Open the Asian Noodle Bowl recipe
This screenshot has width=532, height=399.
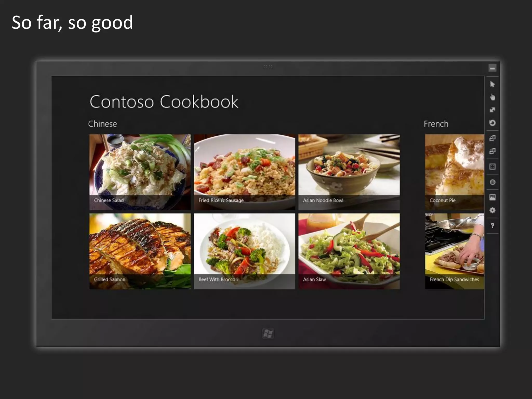(349, 172)
